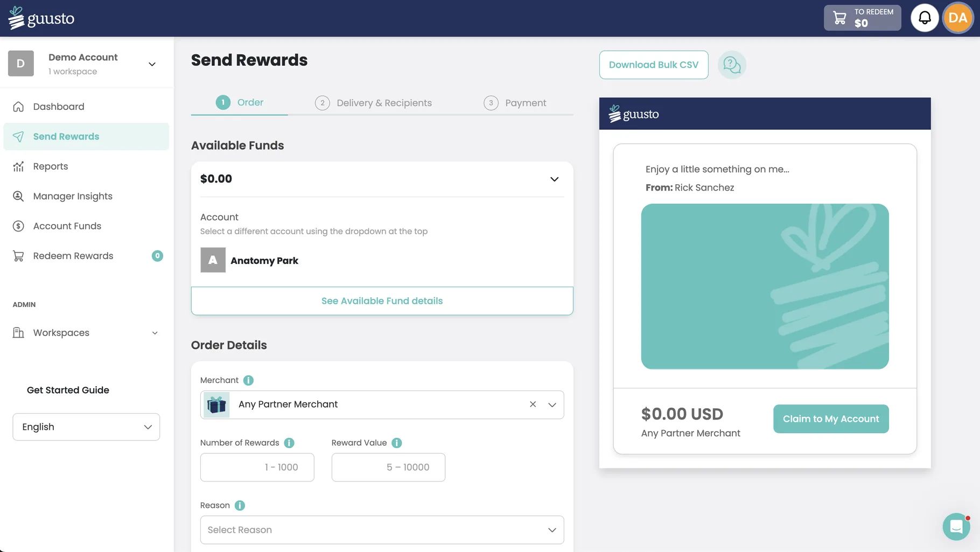Expand the $0.00 available funds chevron
Viewport: 980px width, 552px height.
click(x=554, y=179)
